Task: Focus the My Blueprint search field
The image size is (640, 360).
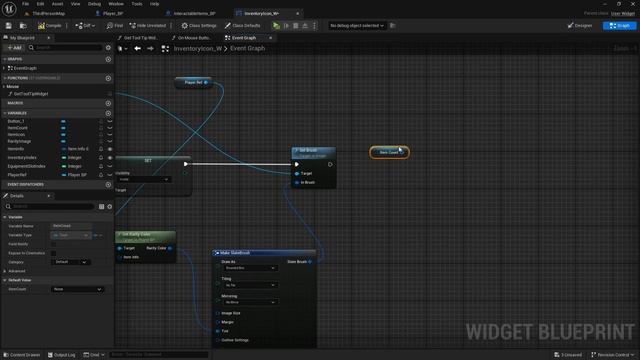Action: (65, 48)
